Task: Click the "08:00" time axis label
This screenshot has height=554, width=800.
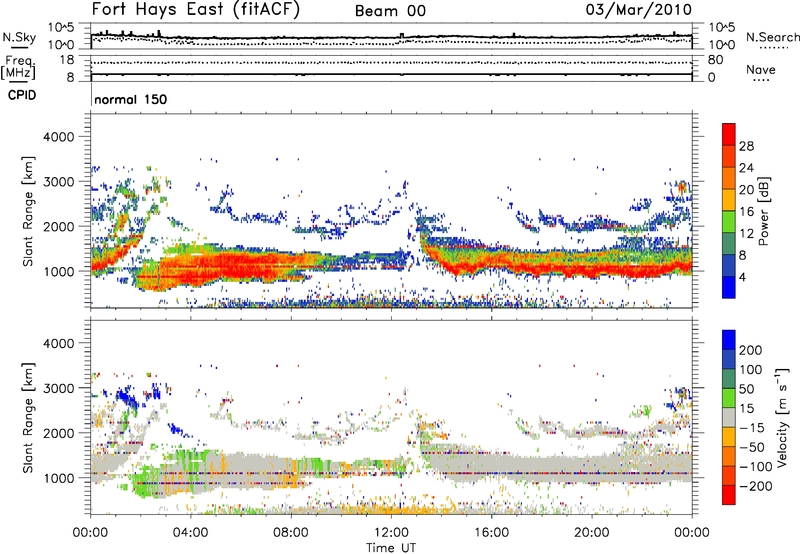Action: [x=291, y=533]
